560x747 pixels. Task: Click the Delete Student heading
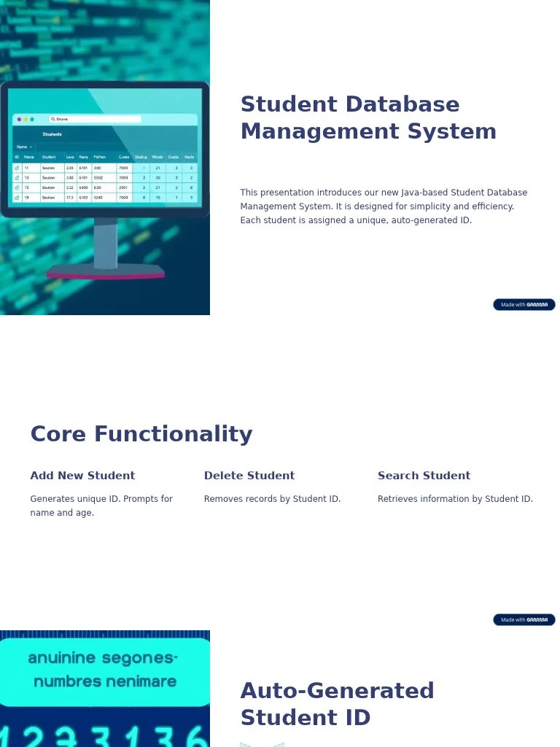tap(249, 476)
